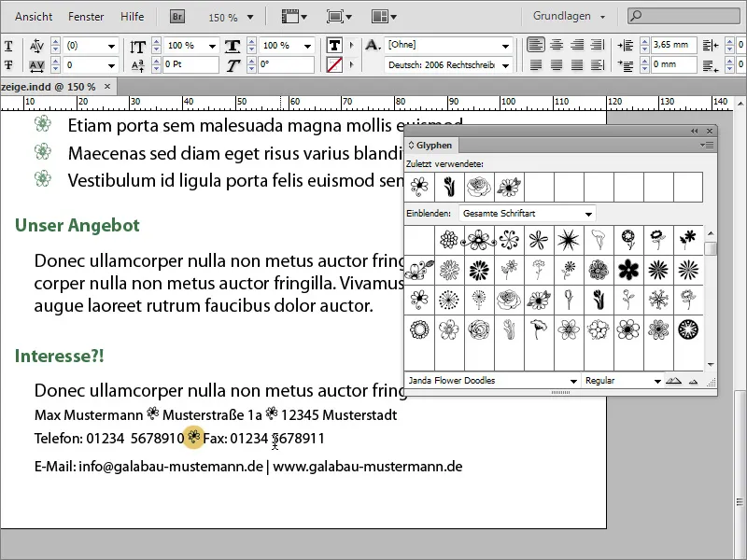The image size is (747, 560).
Task: Select the rose glyph in recently used row
Action: coord(479,187)
